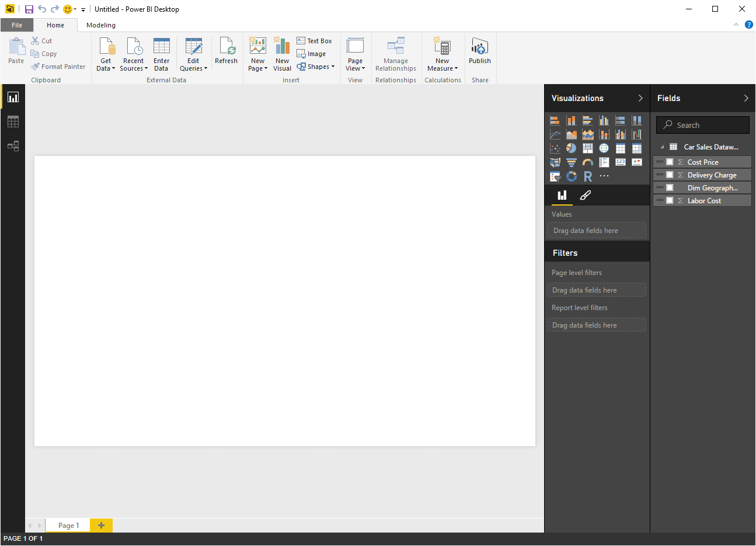Publish the report

[480, 51]
